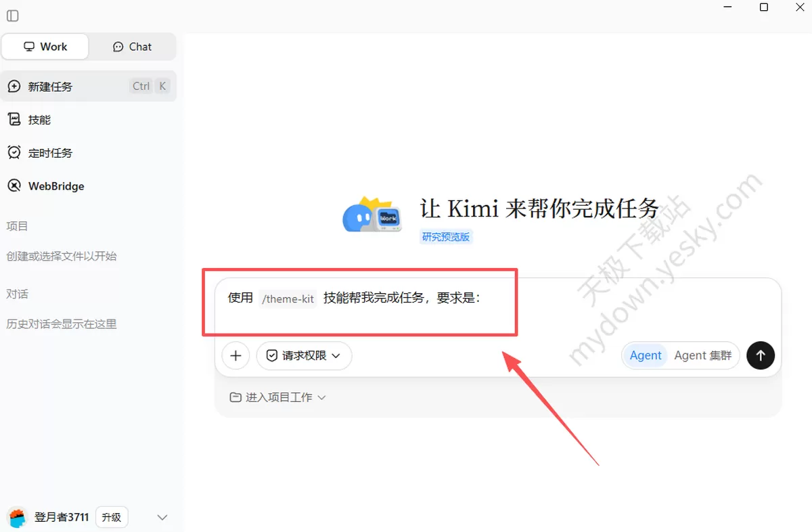Click the 历史对话会显示在这里 text

[x=62, y=324]
